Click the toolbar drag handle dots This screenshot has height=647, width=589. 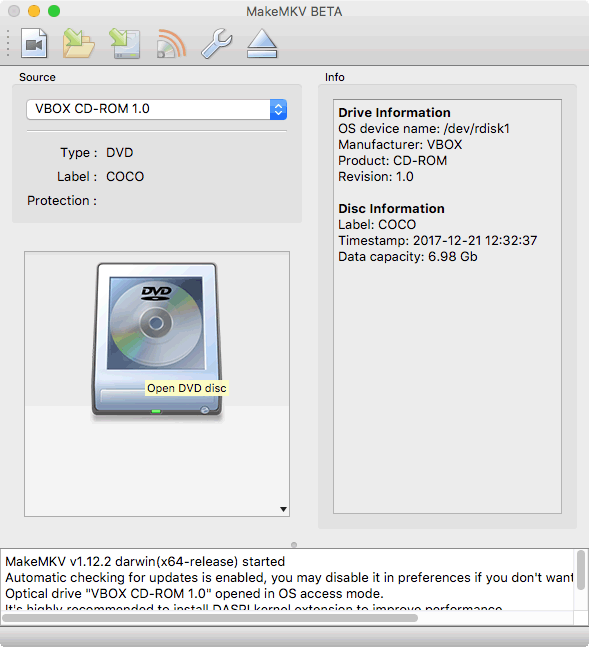(8, 43)
